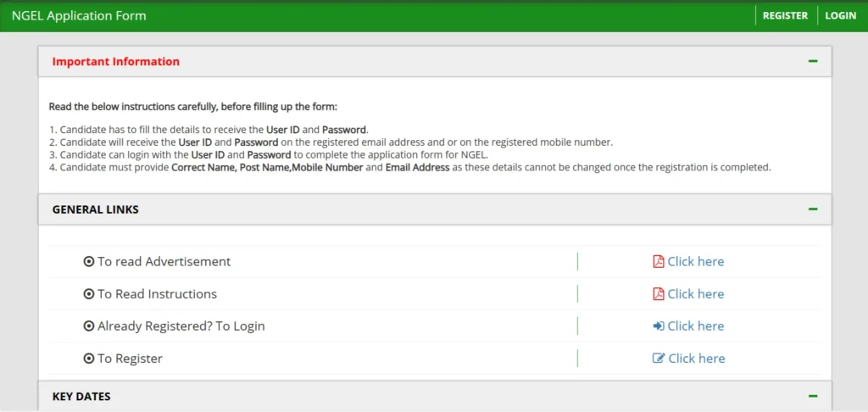The height and width of the screenshot is (412, 868).
Task: Collapse the Important Information section
Action: [813, 61]
